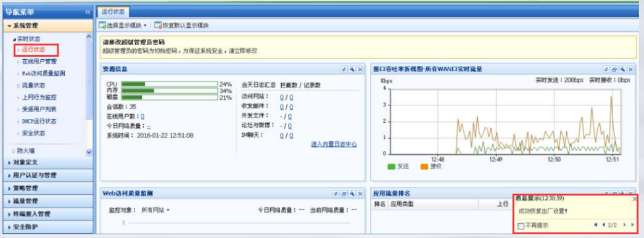Screen dimensions: 644x238
Task: Close the 消息提示 notification popup
Action: point(635,199)
